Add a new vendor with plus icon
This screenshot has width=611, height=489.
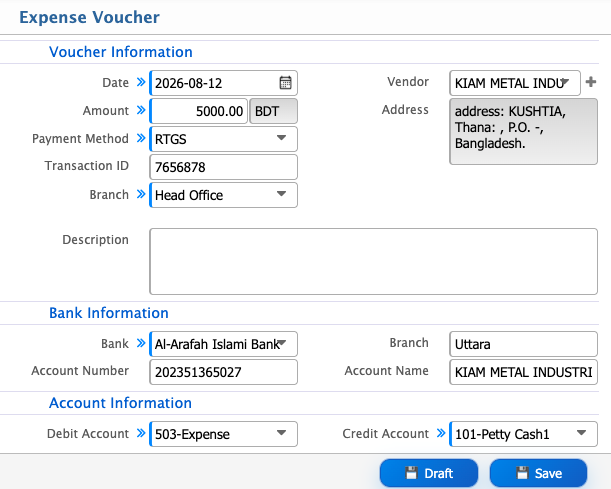[591, 82]
